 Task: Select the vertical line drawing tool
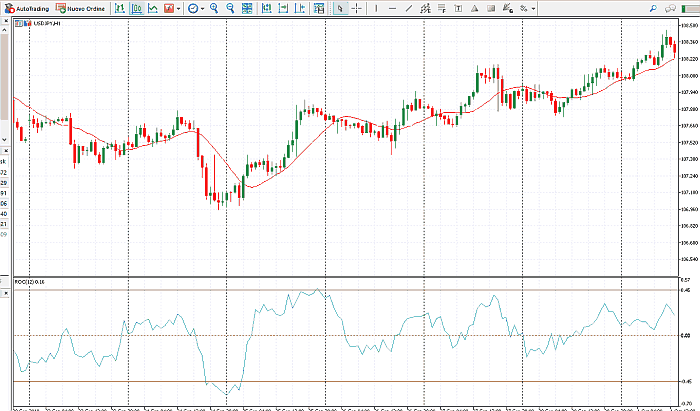376,8
